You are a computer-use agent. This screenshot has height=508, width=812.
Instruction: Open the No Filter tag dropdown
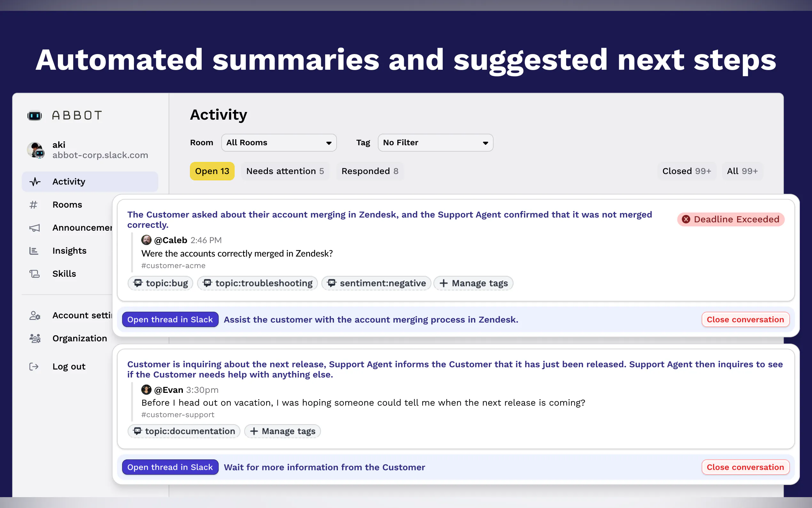(x=435, y=143)
